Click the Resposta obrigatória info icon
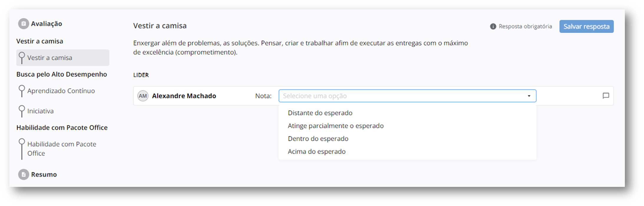The image size is (644, 206). click(493, 26)
